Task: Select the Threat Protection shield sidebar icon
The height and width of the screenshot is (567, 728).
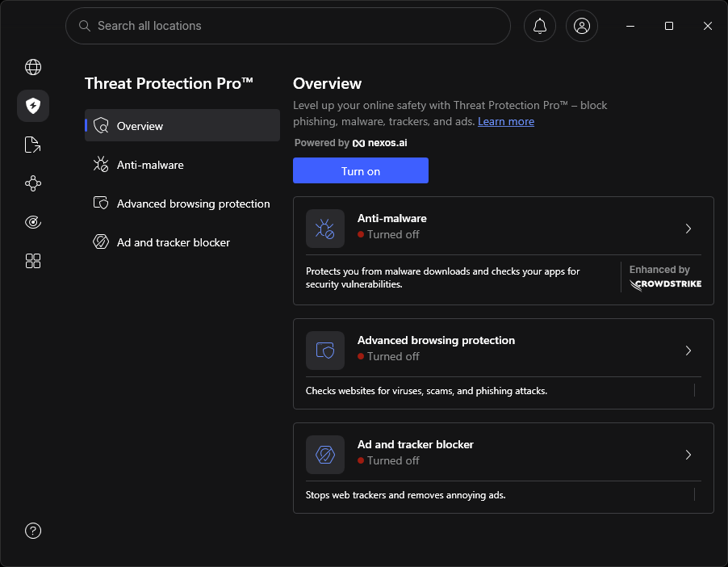Action: coord(33,106)
